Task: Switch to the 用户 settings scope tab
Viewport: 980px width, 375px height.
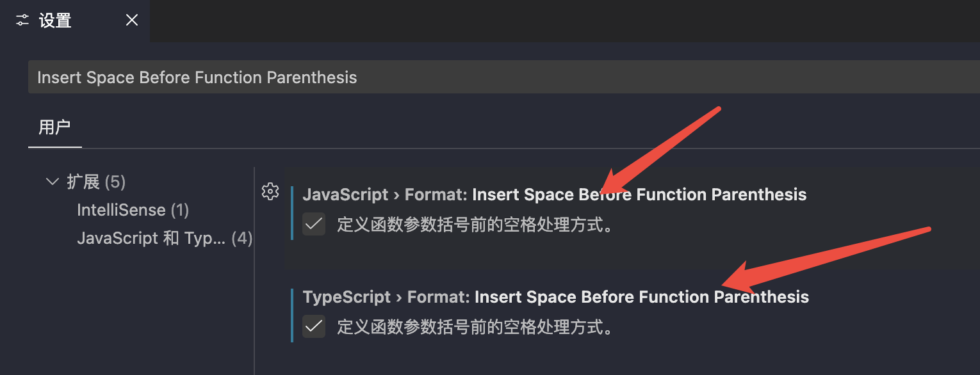Action: point(54,127)
